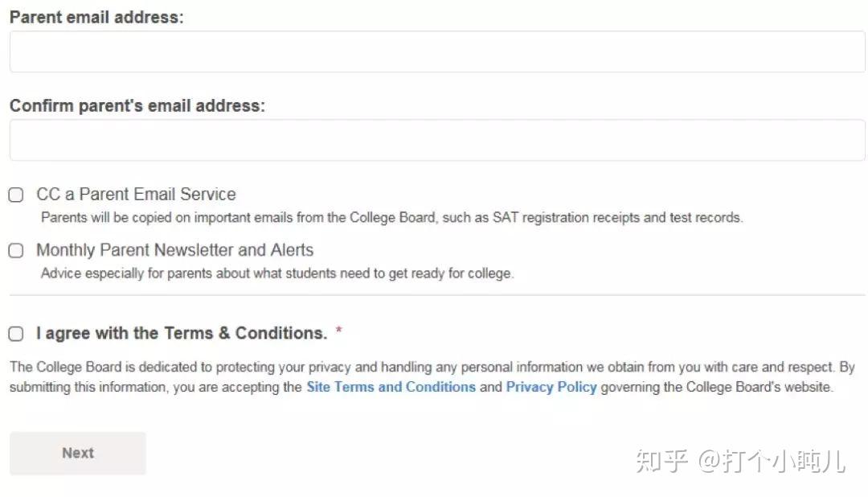
Task: Check "I agree with the Terms & Conditions"
Action: 15,333
